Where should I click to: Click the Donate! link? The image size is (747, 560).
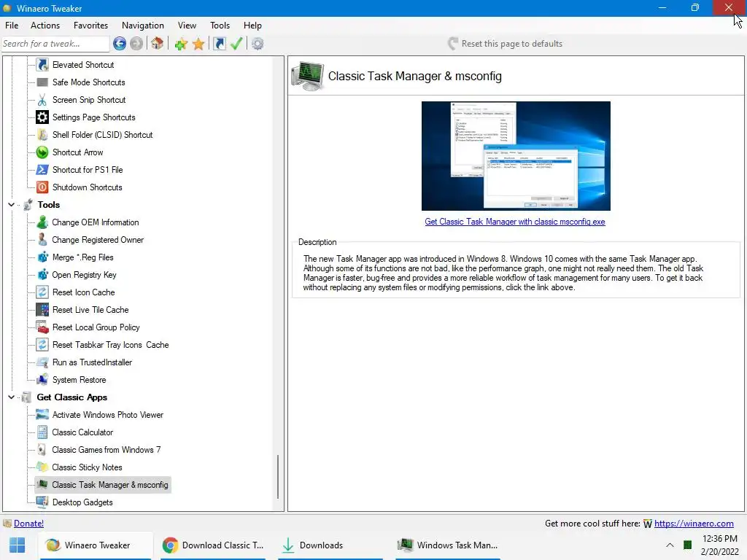coord(28,524)
